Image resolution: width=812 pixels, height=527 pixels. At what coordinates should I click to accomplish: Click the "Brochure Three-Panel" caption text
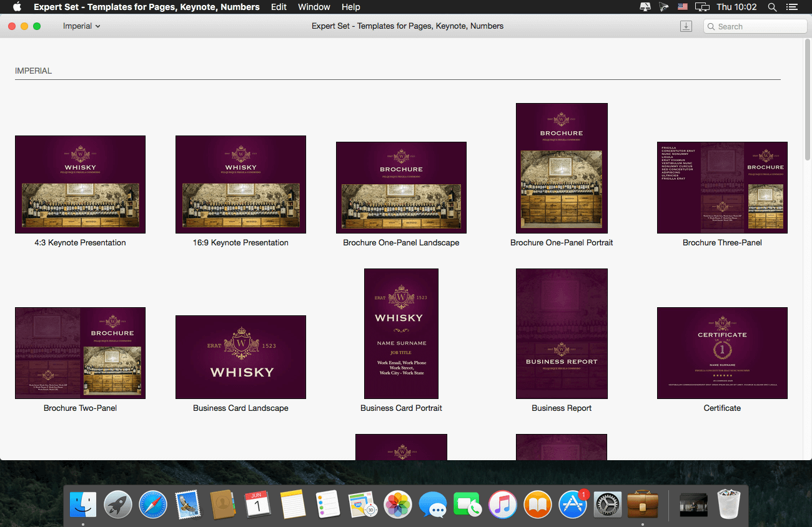(722, 243)
